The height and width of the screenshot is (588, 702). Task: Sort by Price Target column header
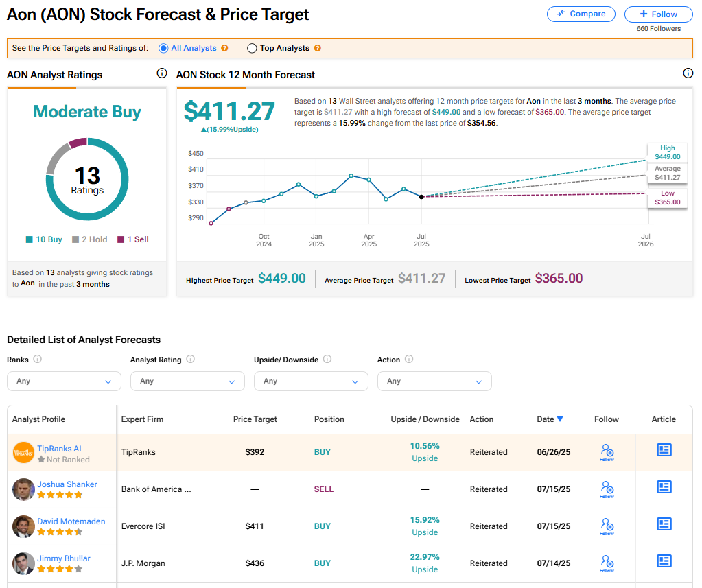255,419
